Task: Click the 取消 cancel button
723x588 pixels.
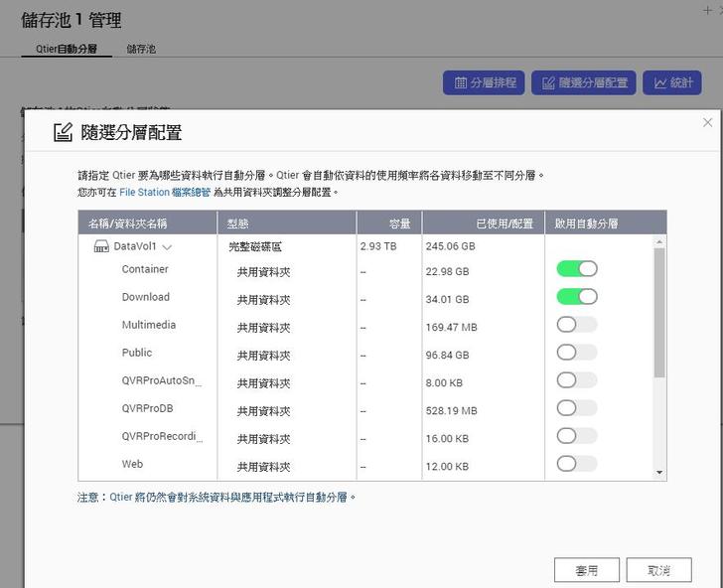Action: 658,570
